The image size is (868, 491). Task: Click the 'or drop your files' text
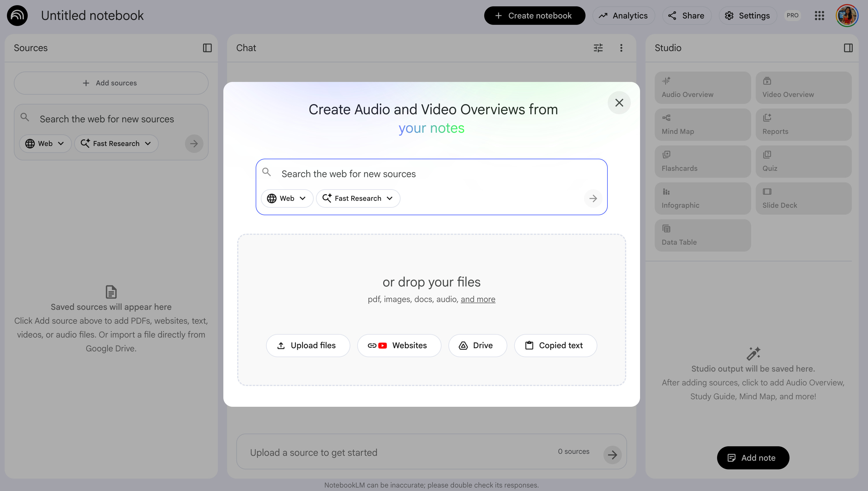click(431, 282)
